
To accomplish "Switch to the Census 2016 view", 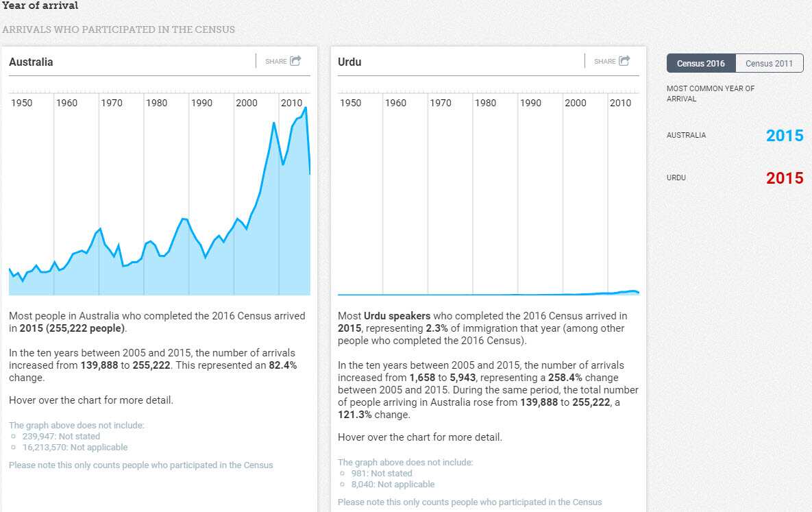I will [700, 63].
